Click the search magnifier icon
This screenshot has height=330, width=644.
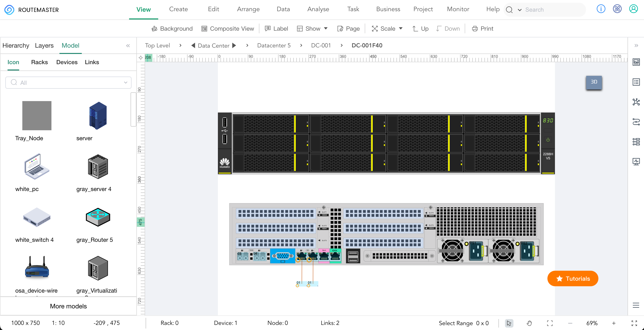509,10
